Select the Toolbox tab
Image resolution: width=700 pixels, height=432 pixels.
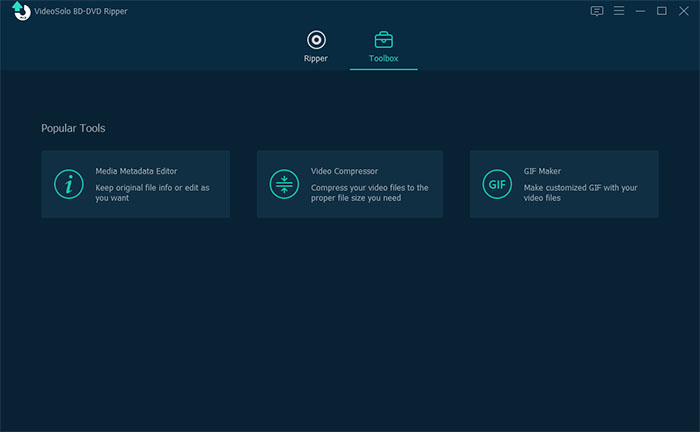tap(383, 47)
